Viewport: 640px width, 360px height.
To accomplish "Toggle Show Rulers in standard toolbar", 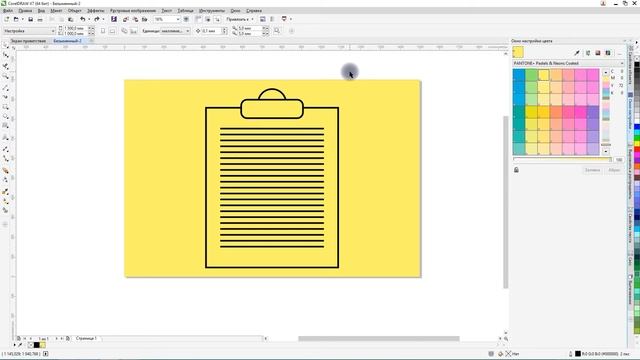I will point(198,19).
